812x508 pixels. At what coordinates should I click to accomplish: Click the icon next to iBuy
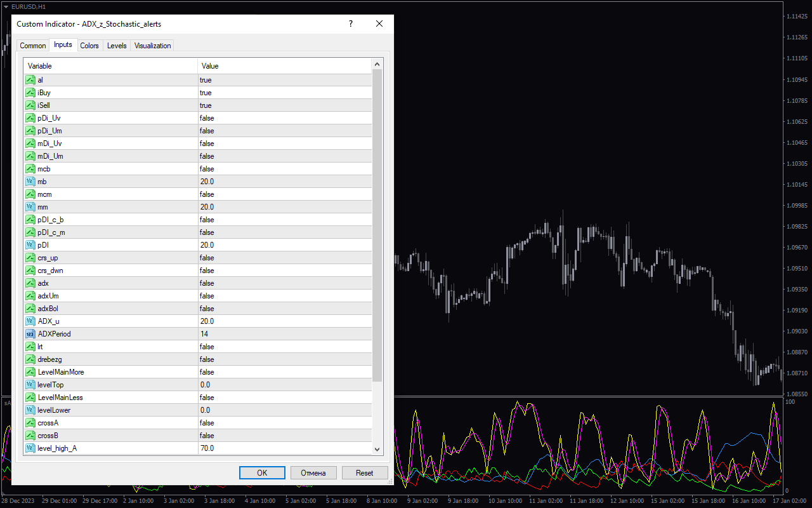pyautogui.click(x=30, y=93)
